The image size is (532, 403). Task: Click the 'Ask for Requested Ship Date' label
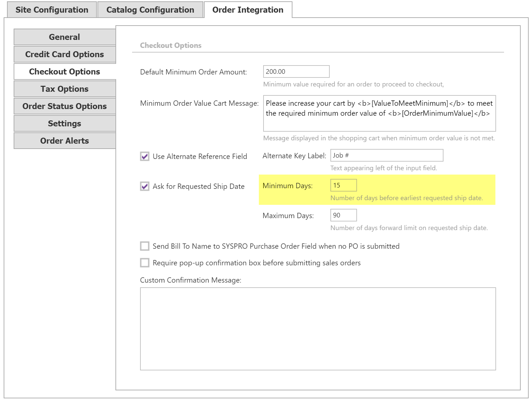point(199,187)
